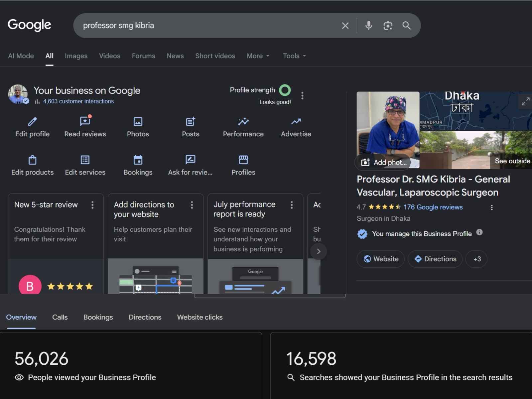Screen dimensions: 532x399
Task: Submit the search using magnifier icon
Action: (406, 26)
